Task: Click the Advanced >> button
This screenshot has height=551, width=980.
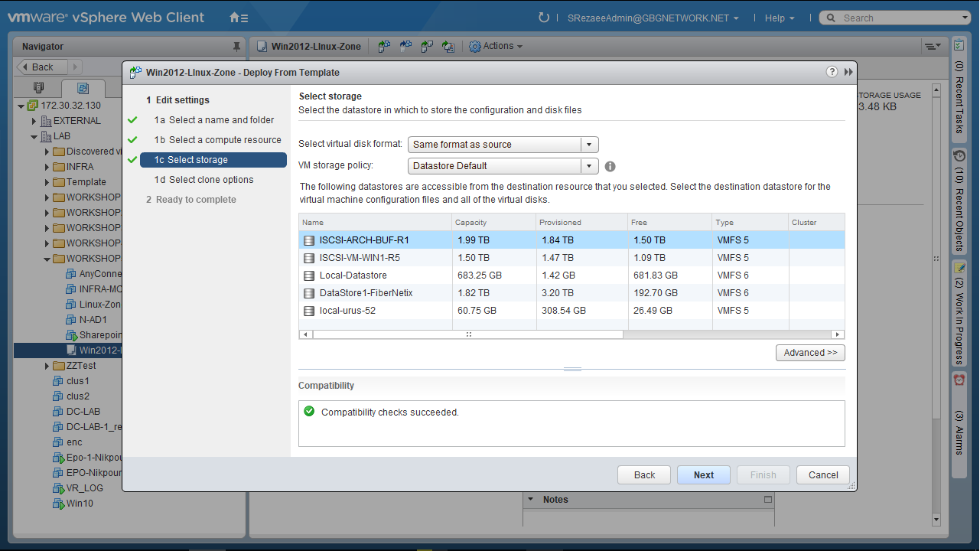Action: 810,353
